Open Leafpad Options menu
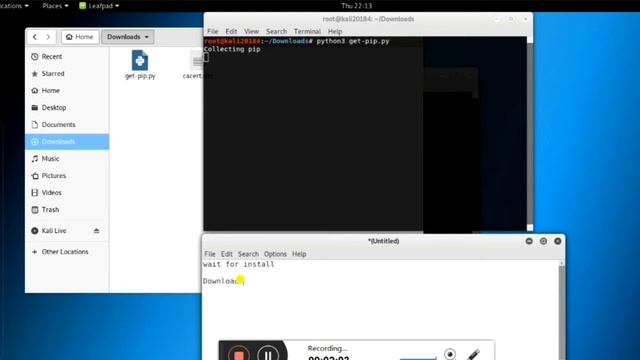The image size is (640, 360). tap(275, 254)
